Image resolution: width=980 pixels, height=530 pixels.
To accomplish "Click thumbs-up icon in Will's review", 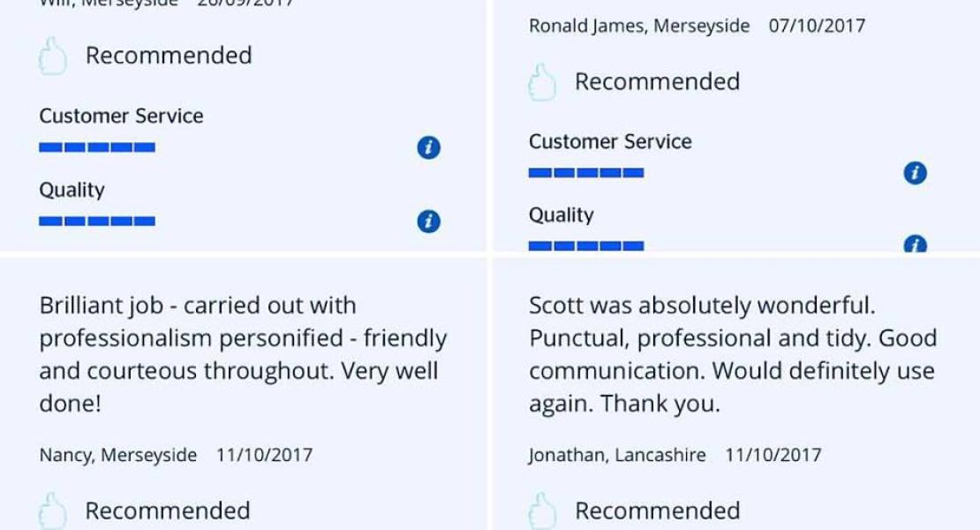I will pos(52,57).
